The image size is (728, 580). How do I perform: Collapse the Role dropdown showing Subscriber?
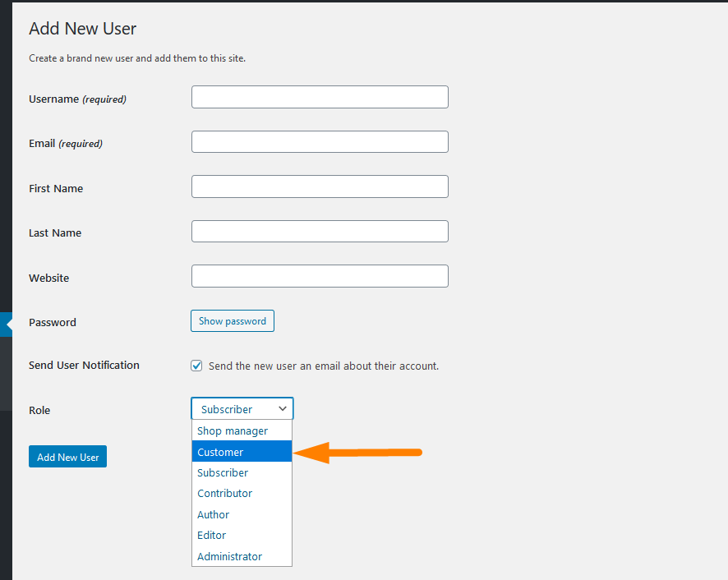click(x=242, y=408)
